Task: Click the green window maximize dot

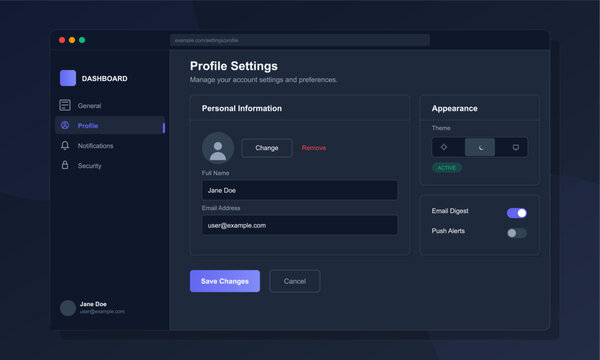Action: (x=82, y=40)
